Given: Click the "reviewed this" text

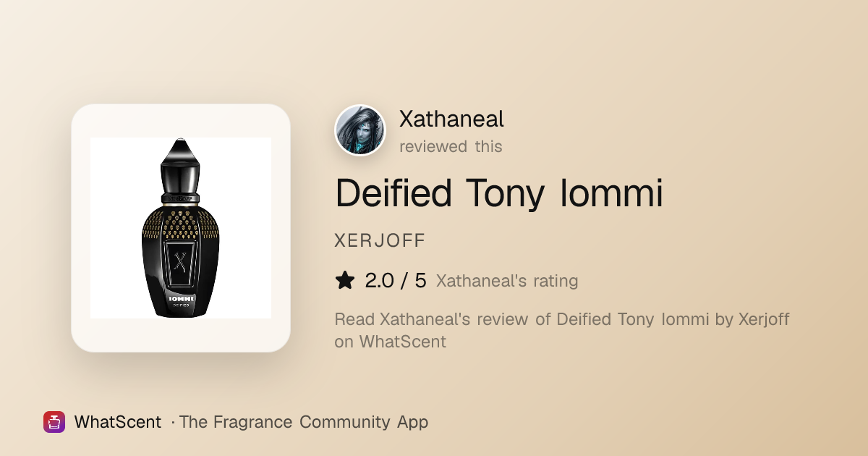Looking at the screenshot, I should (x=451, y=146).
